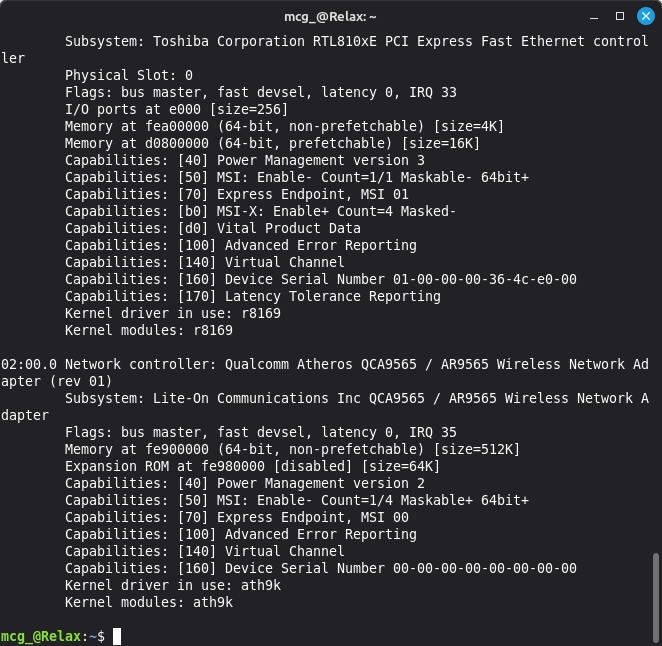
Task: Click the Vital Product Data line
Action: pyautogui.click(x=213, y=228)
